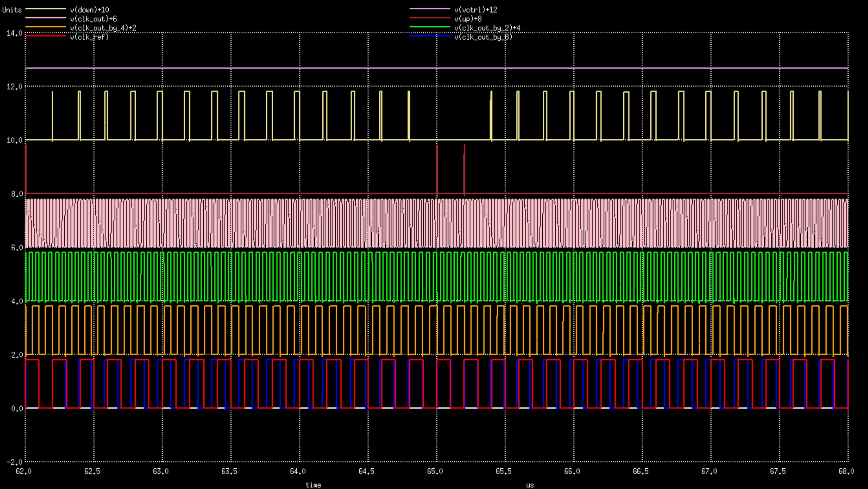Click the v(clk_out_by_4)+2 legend label
This screenshot has width=868, height=489.
click(x=103, y=28)
